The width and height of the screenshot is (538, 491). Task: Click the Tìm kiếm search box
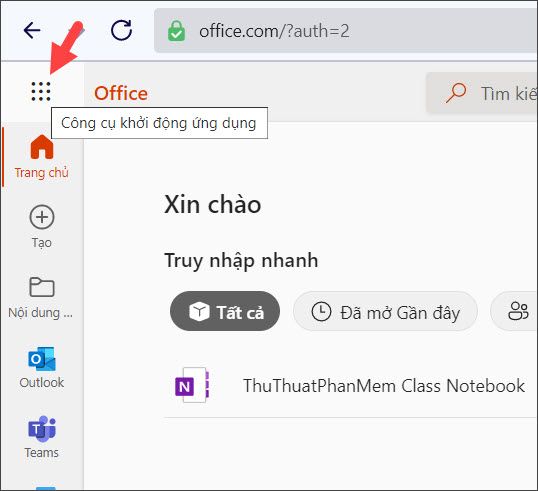pos(482,93)
